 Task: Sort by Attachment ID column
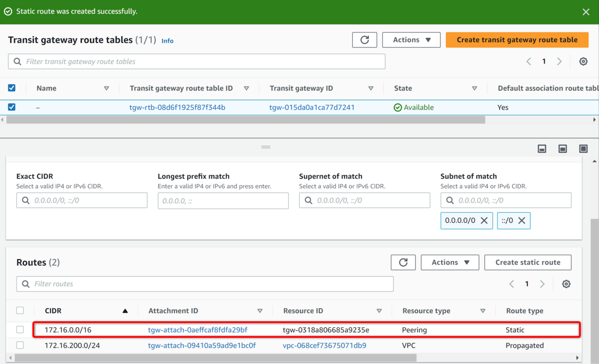pos(260,311)
